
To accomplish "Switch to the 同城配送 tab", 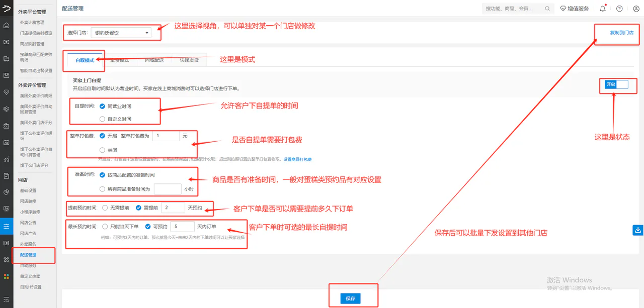I will coord(154,60).
